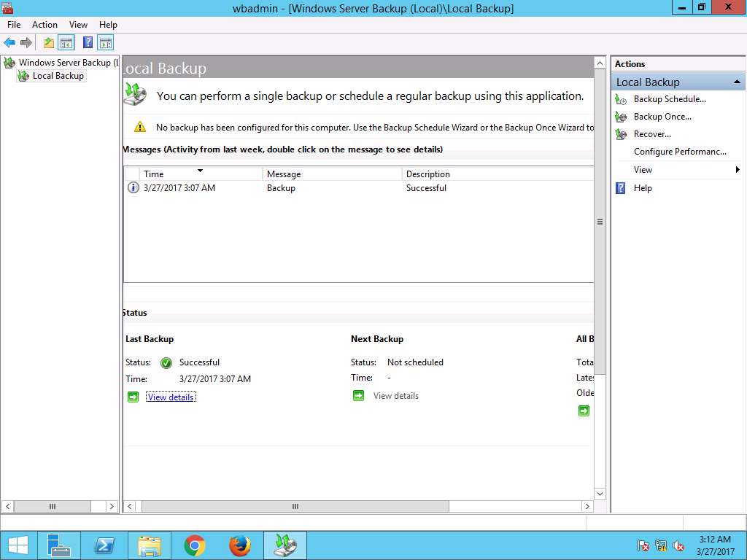Viewport: 747px width, 560px height.
Task: Collapse the Local Backup actions section
Action: [737, 82]
